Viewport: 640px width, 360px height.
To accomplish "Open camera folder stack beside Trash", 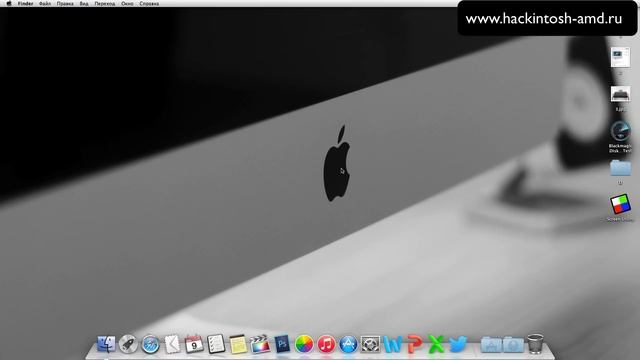I will [513, 344].
